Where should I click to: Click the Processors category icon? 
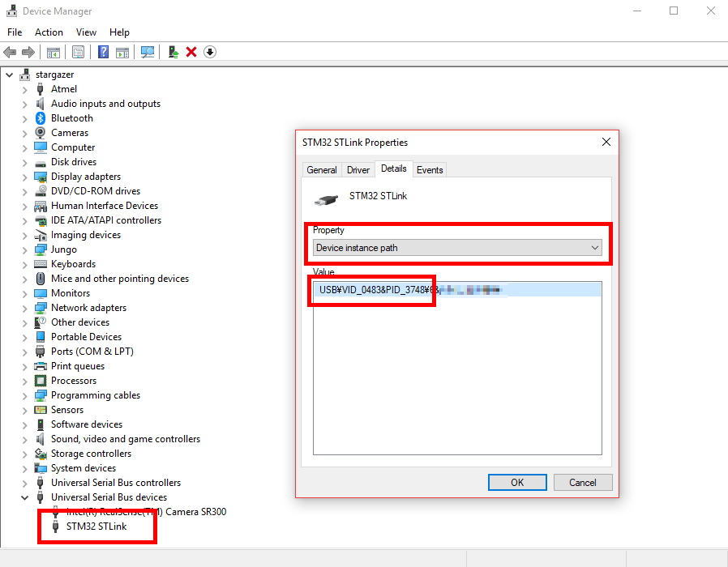[41, 381]
